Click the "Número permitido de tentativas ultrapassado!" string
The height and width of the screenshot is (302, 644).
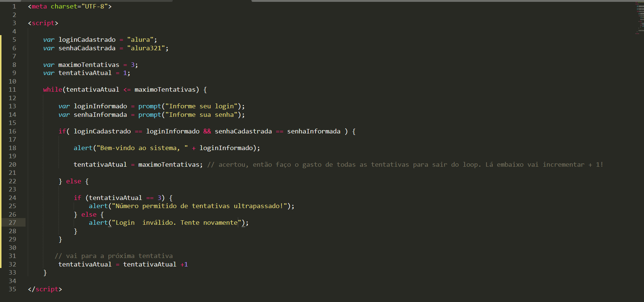[x=199, y=206]
